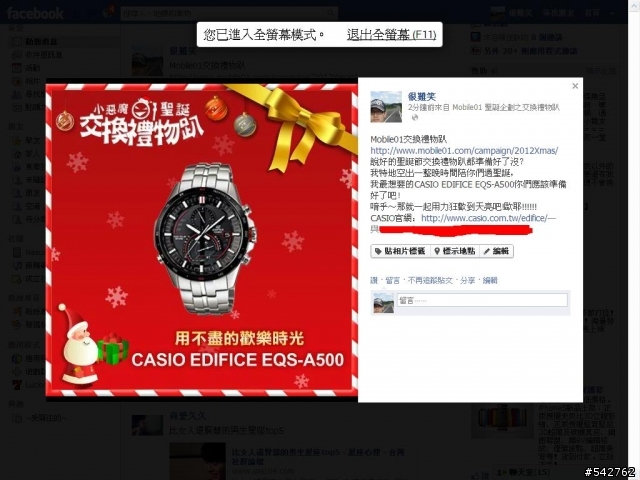Open the account dropdown arrow in top bar
The height and width of the screenshot is (480, 640).
(612, 13)
